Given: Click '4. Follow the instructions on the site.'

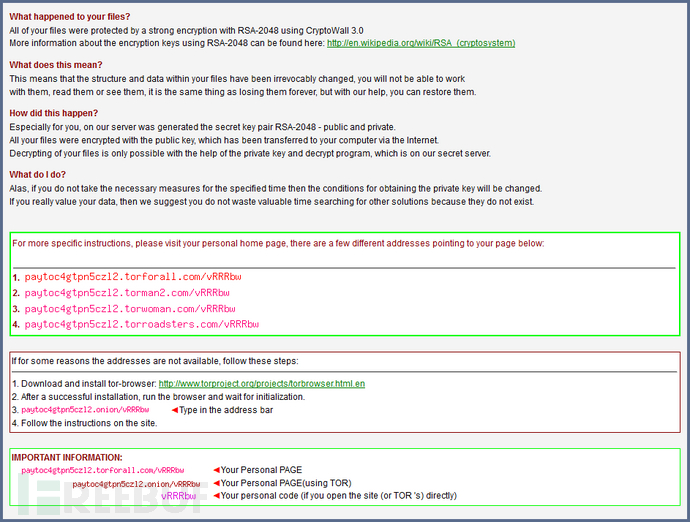Looking at the screenshot, I should point(84,423).
